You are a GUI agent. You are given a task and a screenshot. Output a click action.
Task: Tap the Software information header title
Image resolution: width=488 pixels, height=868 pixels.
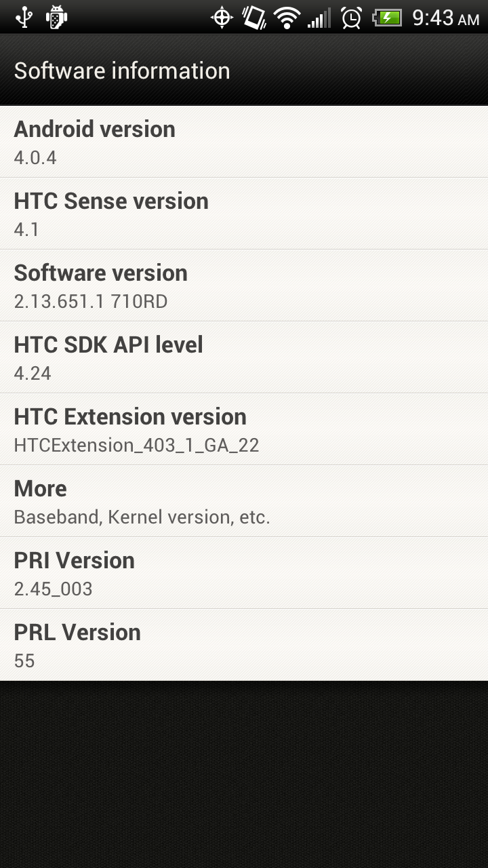click(122, 71)
